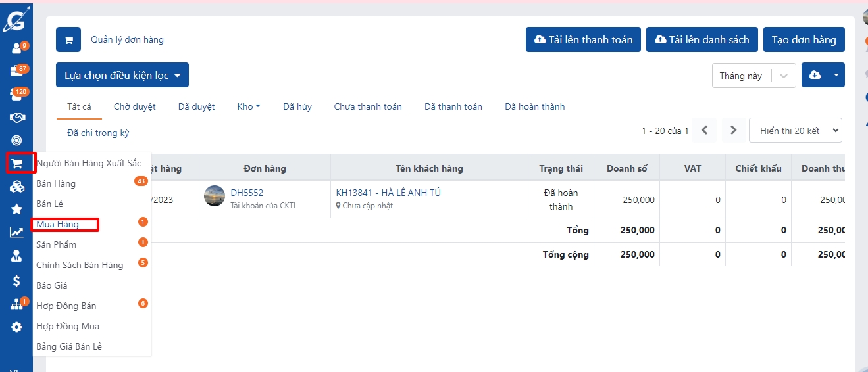868x372 pixels.
Task: Switch to the 'Chờ duyệt' tab
Action: coord(134,106)
